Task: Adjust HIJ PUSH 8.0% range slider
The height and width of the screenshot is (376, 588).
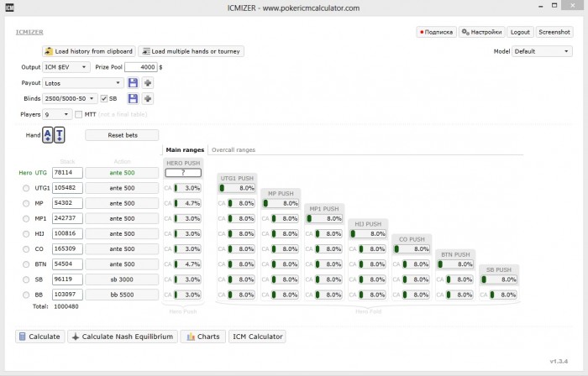Action: (x=368, y=233)
